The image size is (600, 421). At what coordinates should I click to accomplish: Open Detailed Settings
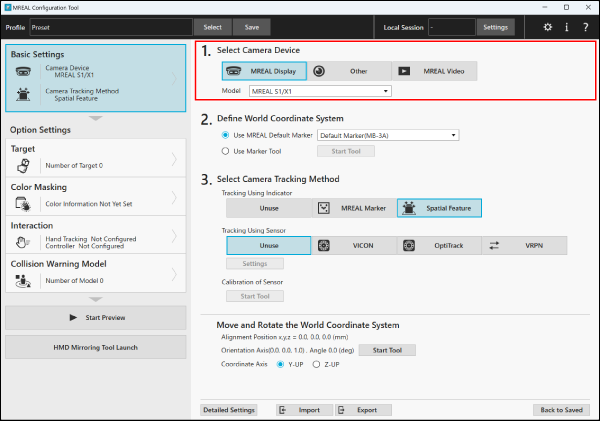point(229,410)
